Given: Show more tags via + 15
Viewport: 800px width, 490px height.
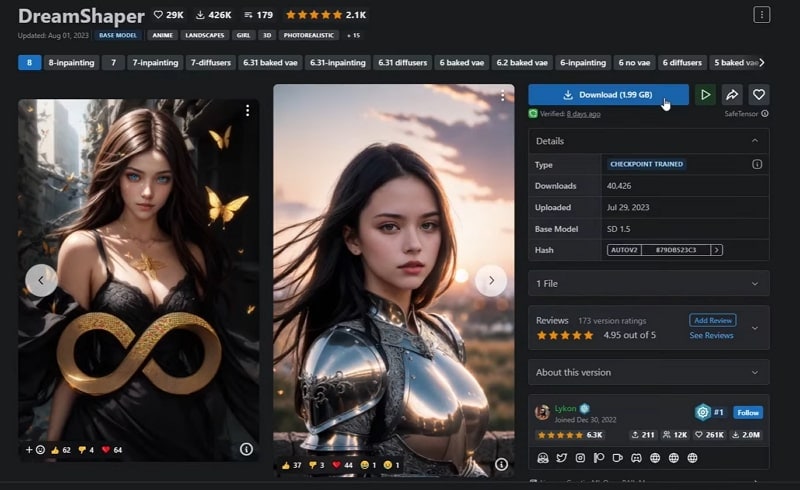Looking at the screenshot, I should point(354,35).
